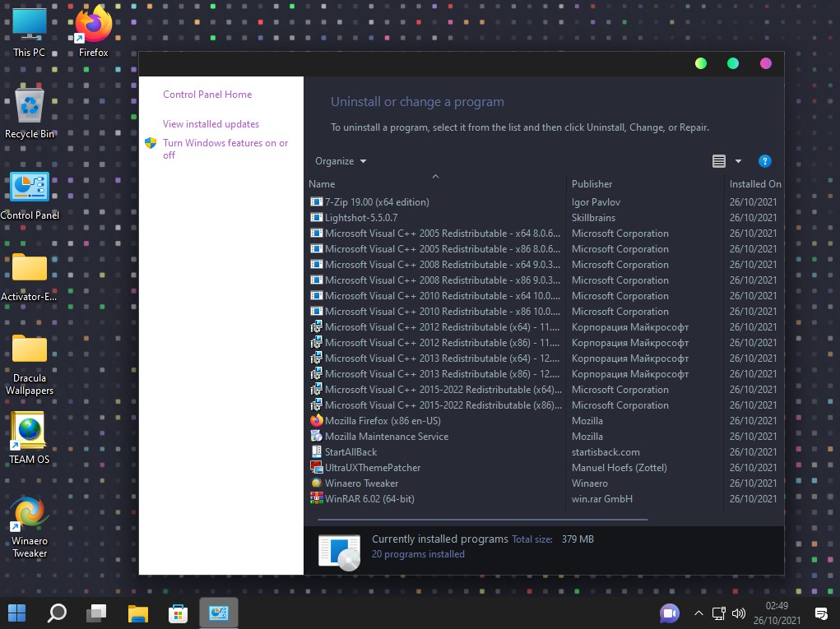840x629 pixels.
Task: Sort list by Publisher column header
Action: tap(645, 183)
